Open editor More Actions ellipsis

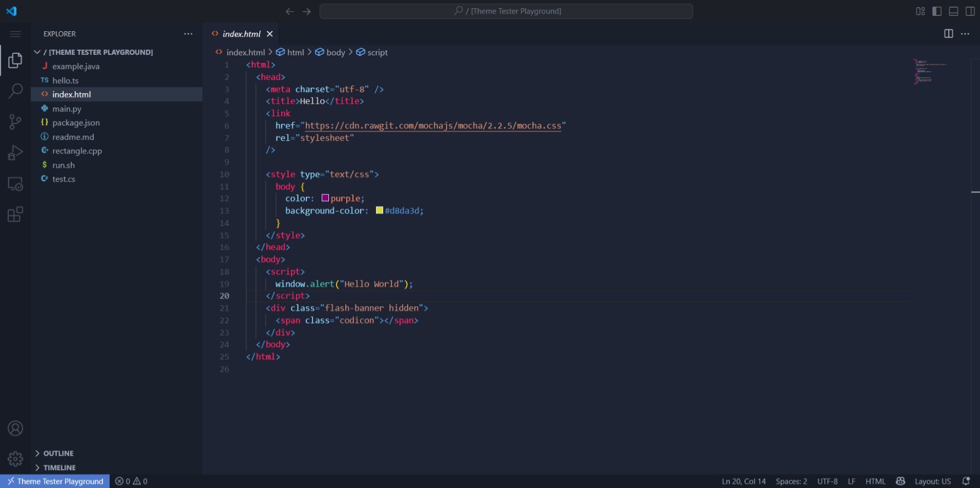pyautogui.click(x=965, y=34)
